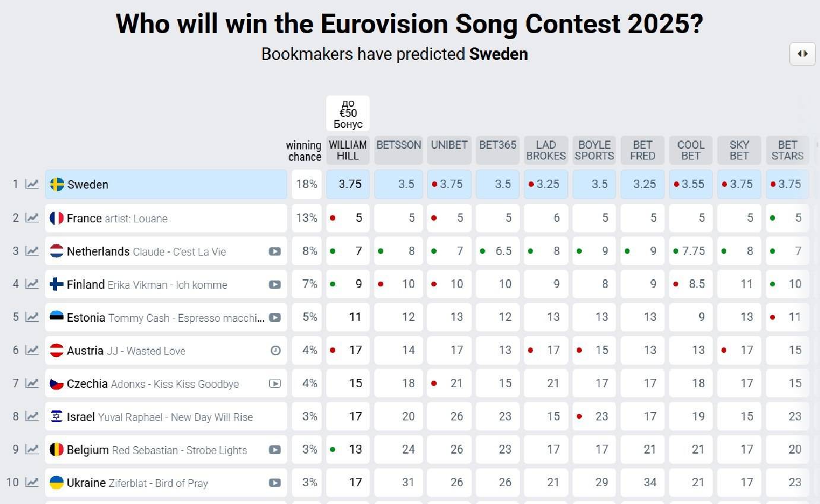Click the €50 bonus offer box
820x504 pixels.
(x=348, y=113)
